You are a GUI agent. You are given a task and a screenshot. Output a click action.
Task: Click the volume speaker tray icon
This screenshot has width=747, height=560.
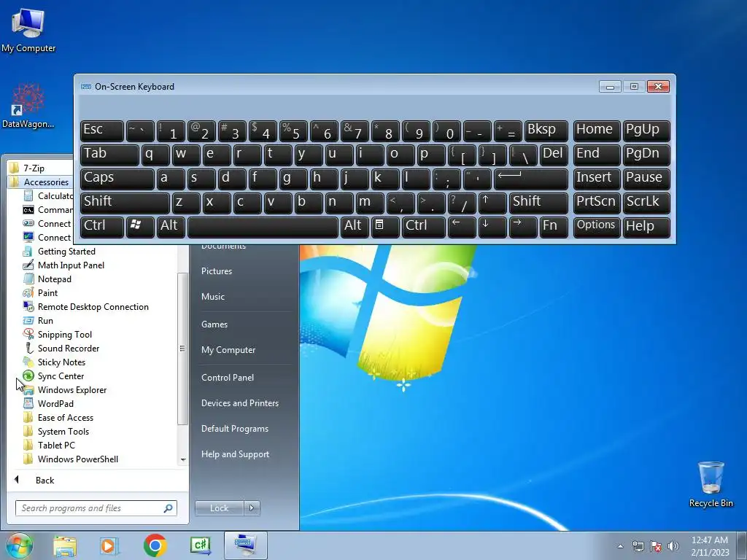point(673,546)
